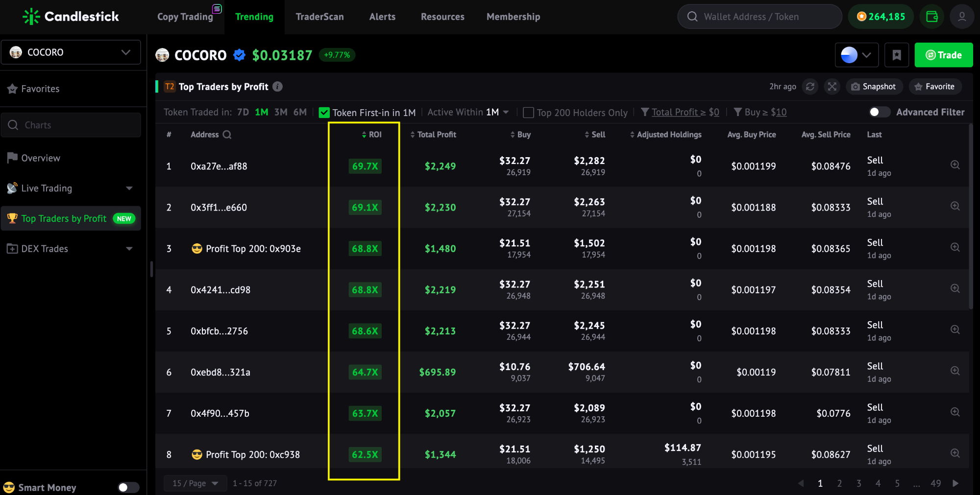Open zoom detail for 0xc938 row
The height and width of the screenshot is (495, 980).
[x=955, y=453]
